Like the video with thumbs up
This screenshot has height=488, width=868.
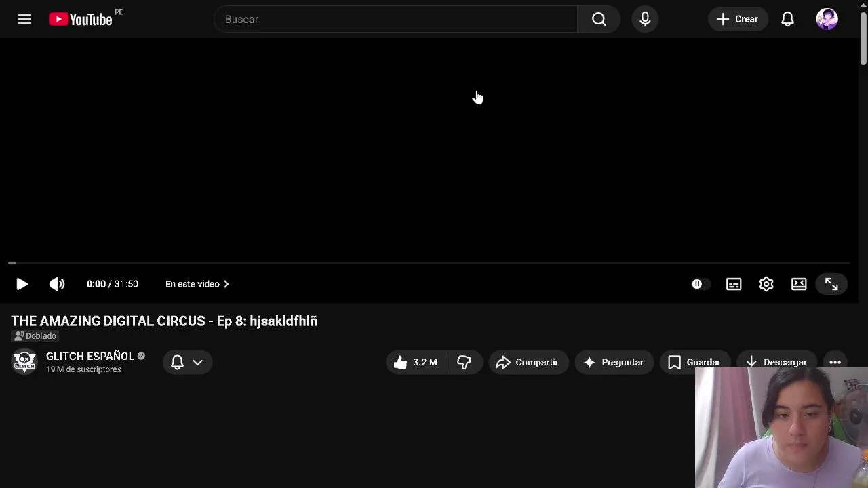click(x=416, y=362)
